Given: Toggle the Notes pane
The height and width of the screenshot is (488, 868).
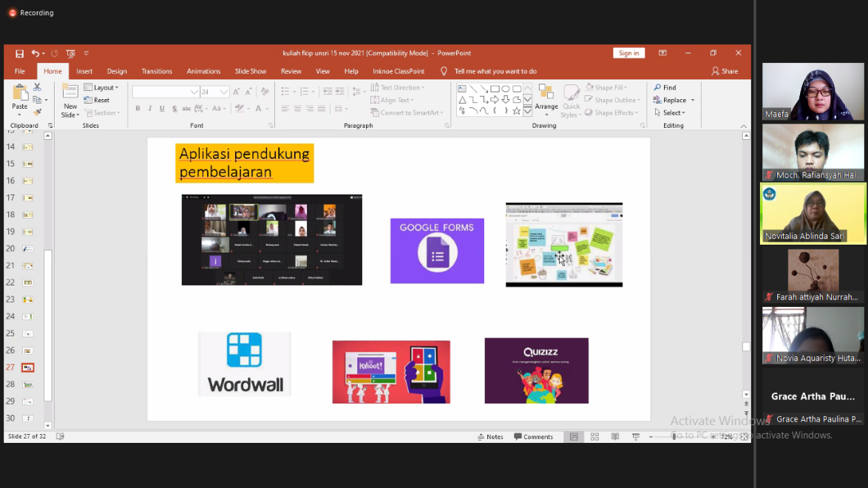Looking at the screenshot, I should click(490, 437).
